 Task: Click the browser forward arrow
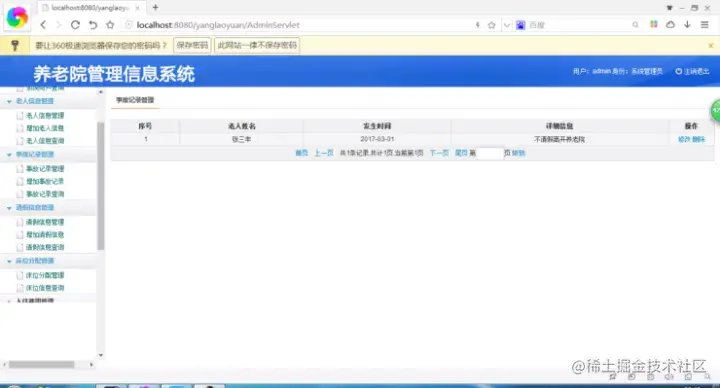[58, 25]
